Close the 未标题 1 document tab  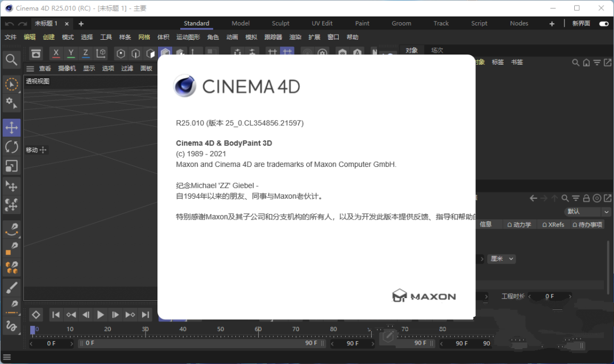click(x=67, y=24)
